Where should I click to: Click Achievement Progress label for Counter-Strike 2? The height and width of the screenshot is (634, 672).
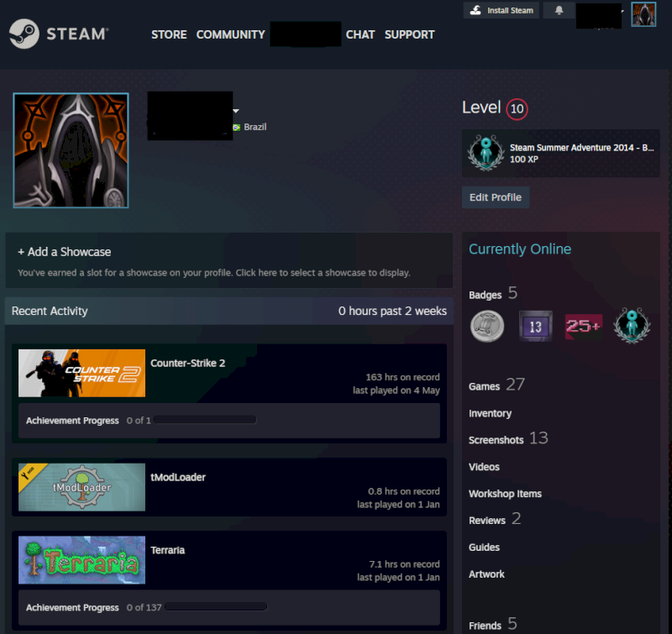[x=72, y=421]
